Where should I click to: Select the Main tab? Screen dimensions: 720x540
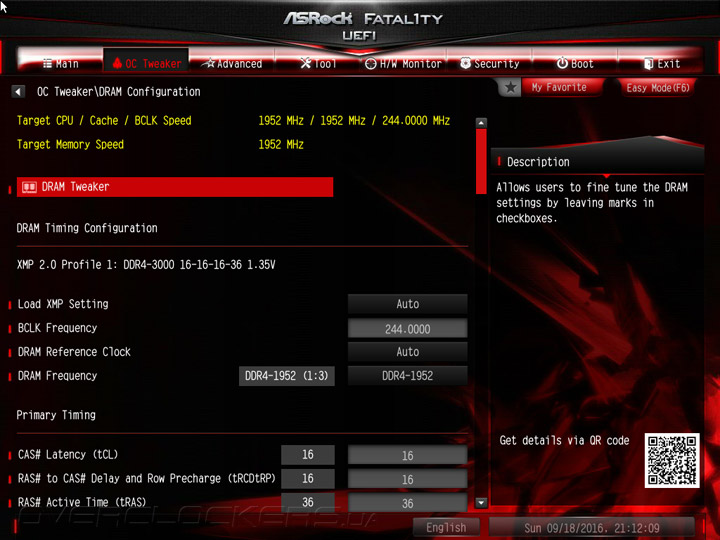[x=61, y=63]
